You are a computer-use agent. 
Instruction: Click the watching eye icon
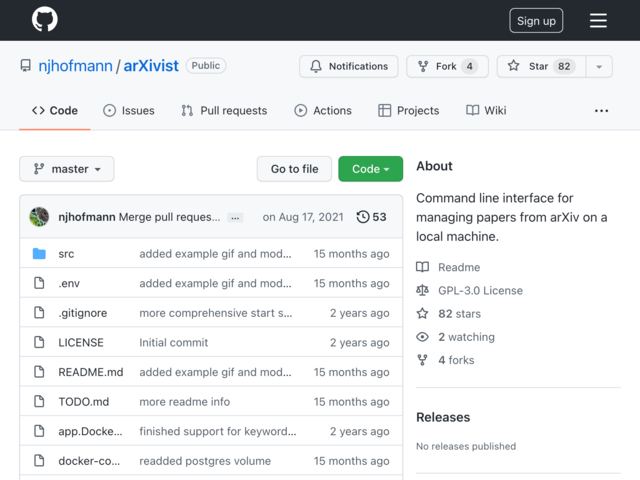[x=423, y=337]
